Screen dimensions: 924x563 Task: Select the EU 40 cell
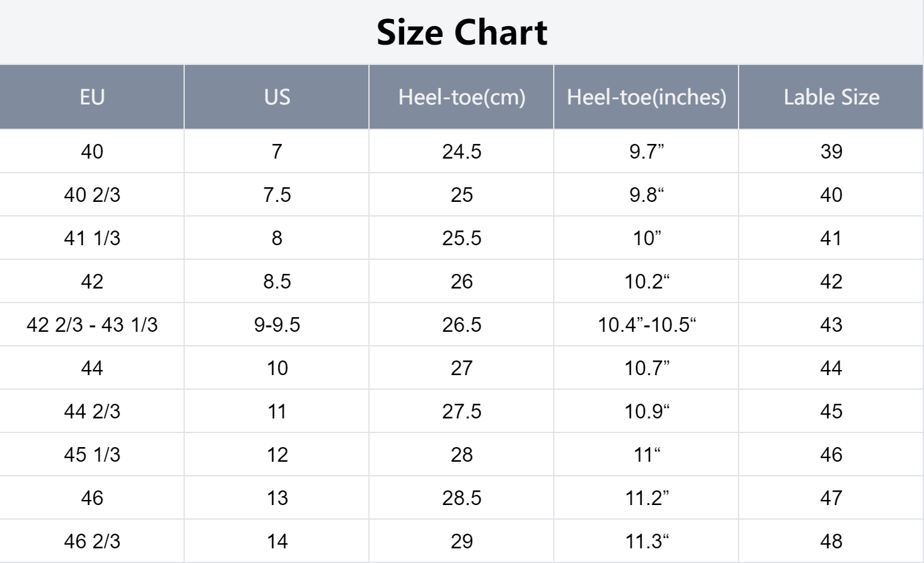coord(92,151)
